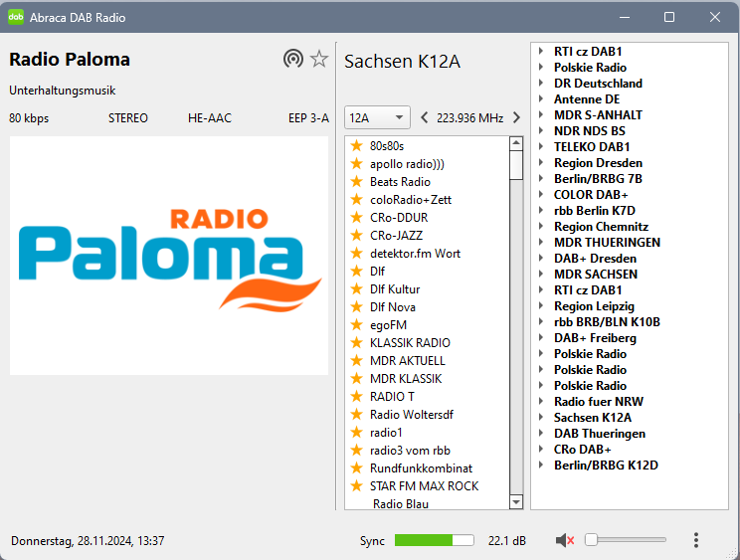The height and width of the screenshot is (560, 740).
Task: Open the 12A channel dropdown
Action: [x=377, y=118]
